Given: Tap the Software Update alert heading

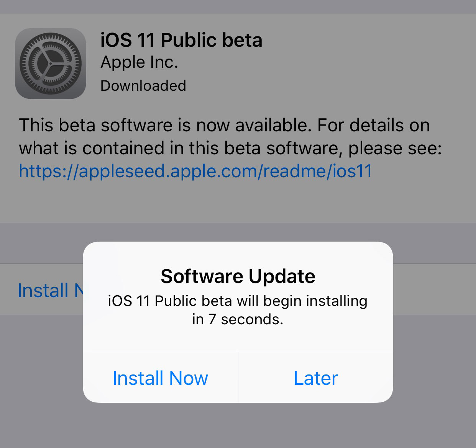Looking at the screenshot, I should pos(238,276).
